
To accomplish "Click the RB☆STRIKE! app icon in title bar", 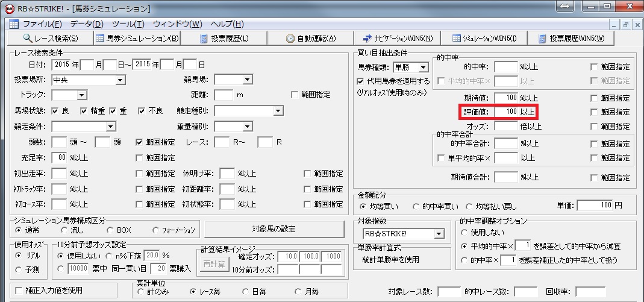I will pos(9,8).
